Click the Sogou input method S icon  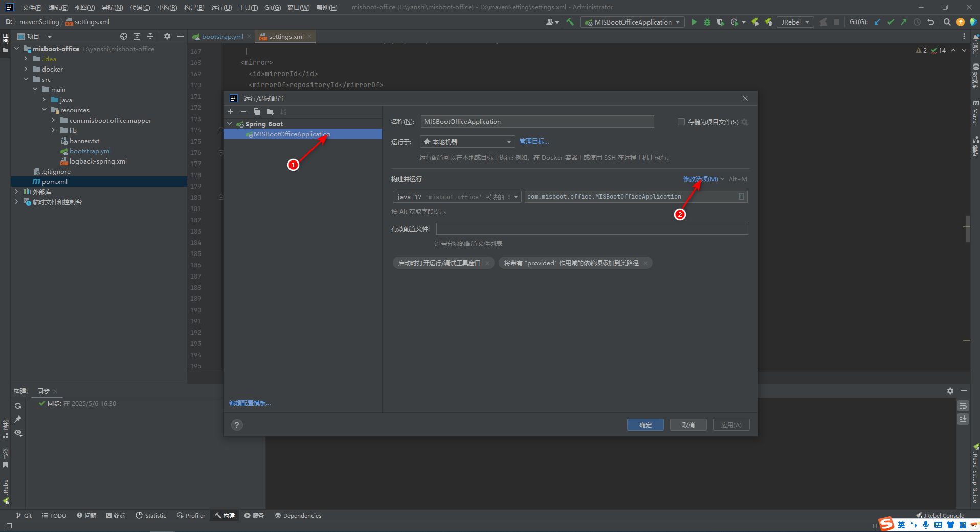click(x=886, y=524)
